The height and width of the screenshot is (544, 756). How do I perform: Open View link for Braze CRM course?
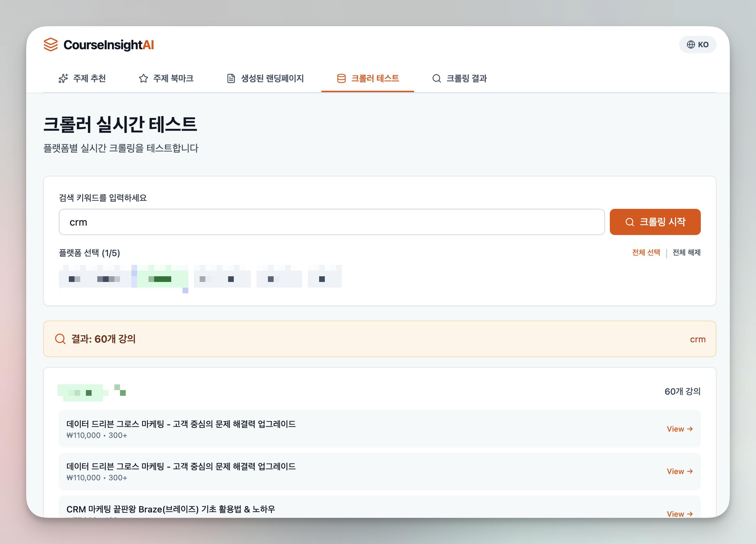pos(680,514)
